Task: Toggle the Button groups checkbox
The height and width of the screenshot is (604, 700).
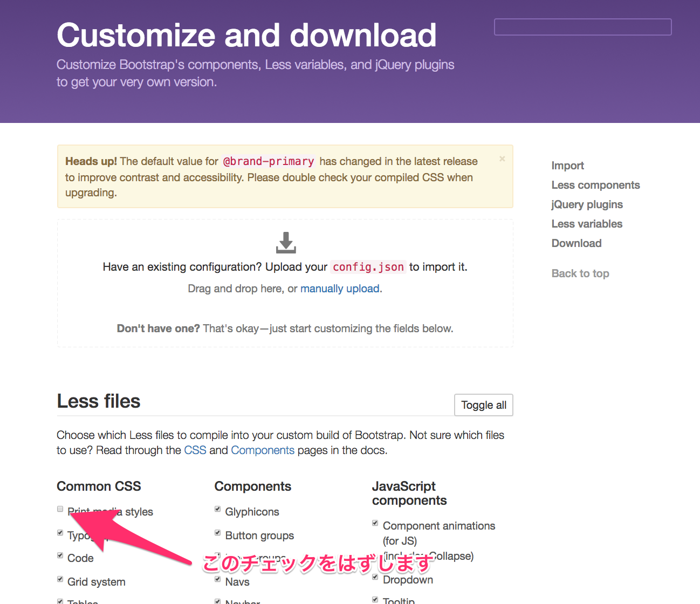Action: coord(218,533)
